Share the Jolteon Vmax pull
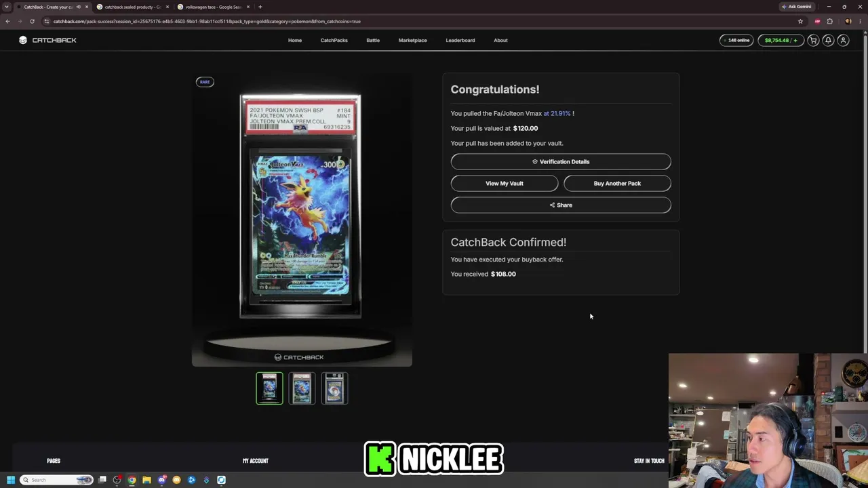Image resolution: width=868 pixels, height=488 pixels. click(x=561, y=205)
